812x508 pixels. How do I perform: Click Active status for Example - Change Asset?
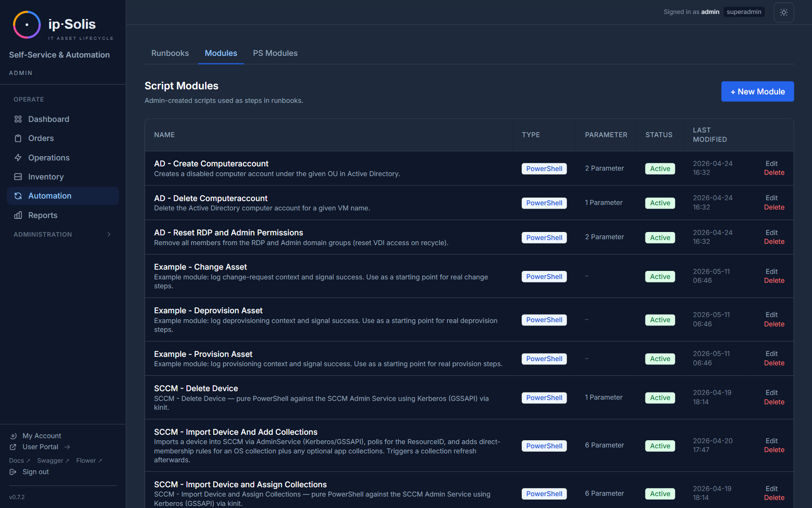coord(660,277)
